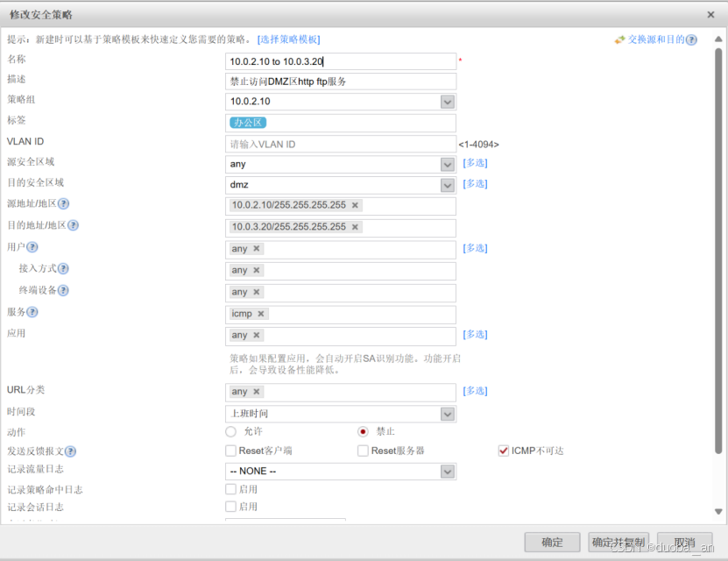Click the scrollbar down arrow
This screenshot has width=728, height=561.
pyautogui.click(x=718, y=512)
